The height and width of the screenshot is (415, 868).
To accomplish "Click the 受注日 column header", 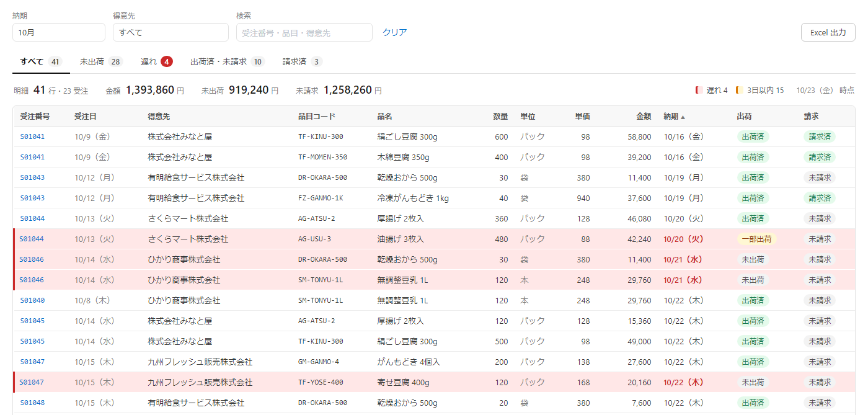I will [x=86, y=116].
